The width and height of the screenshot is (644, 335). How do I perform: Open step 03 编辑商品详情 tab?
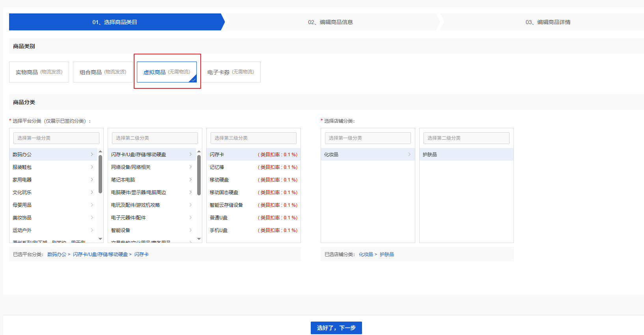[x=548, y=22]
